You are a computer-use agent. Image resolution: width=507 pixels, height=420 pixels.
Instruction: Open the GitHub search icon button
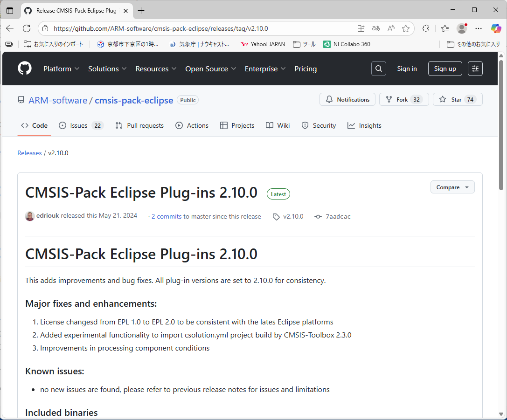tap(379, 69)
